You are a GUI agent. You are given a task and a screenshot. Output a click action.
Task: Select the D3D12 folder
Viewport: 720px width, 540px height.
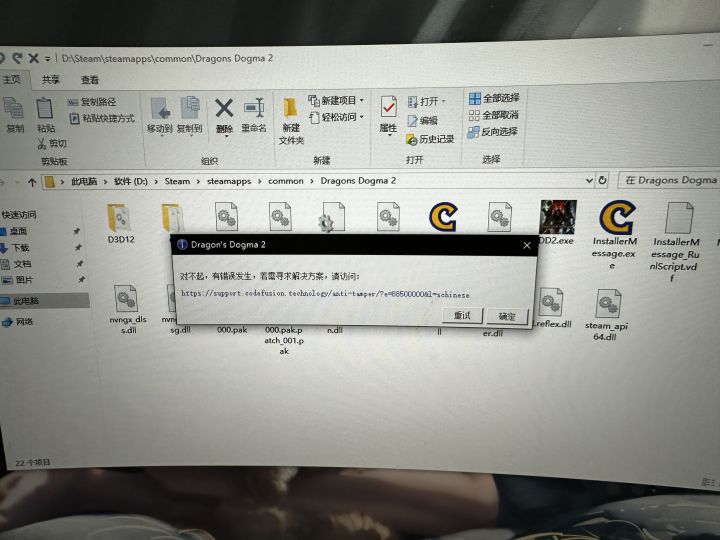[121, 223]
